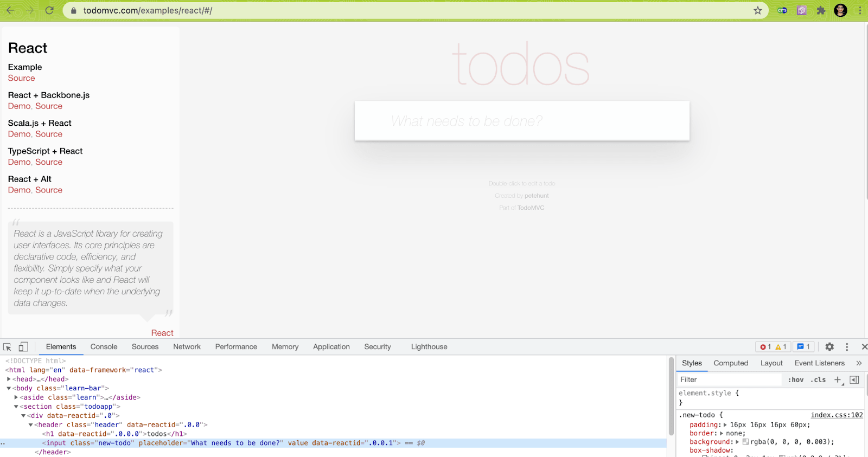Open the Network tab
Image resolution: width=868 pixels, height=457 pixels.
pos(187,347)
